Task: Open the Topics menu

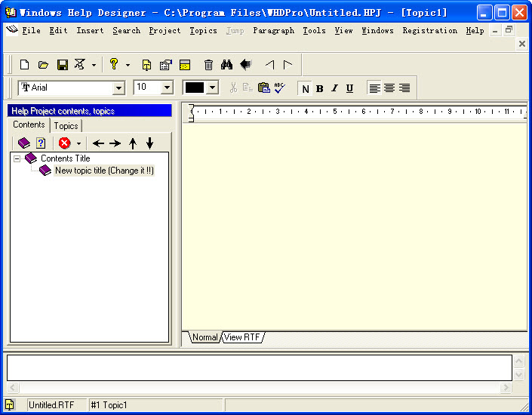Action: 203,30
